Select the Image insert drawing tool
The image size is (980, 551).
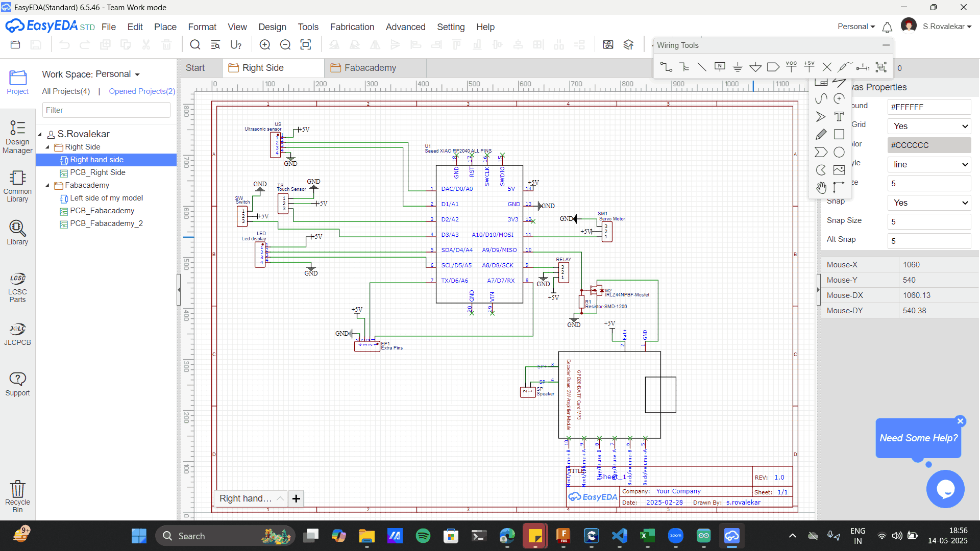[839, 170]
